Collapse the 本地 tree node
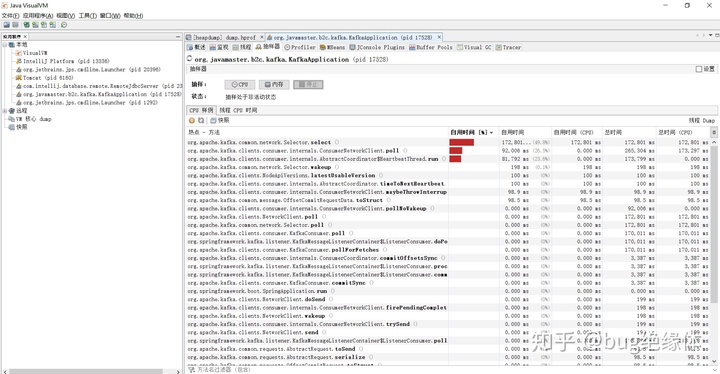The width and height of the screenshot is (720, 374). [5, 45]
